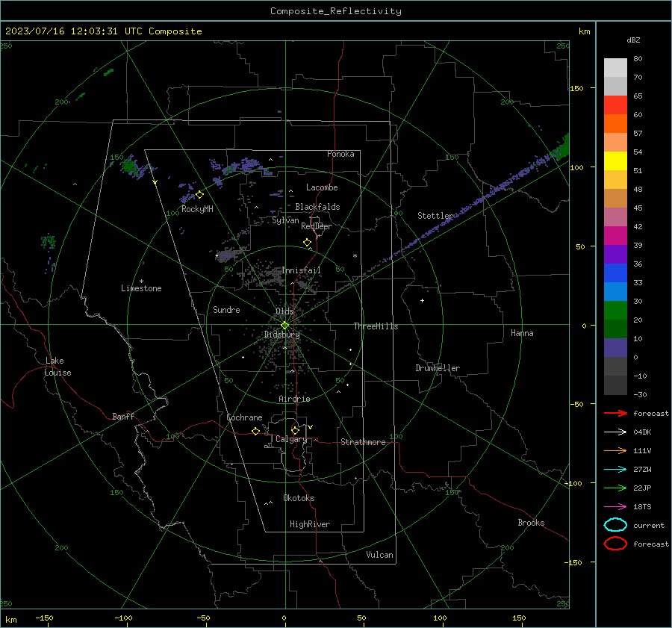
Task: Click the Brooks map label
Action: coord(531,523)
